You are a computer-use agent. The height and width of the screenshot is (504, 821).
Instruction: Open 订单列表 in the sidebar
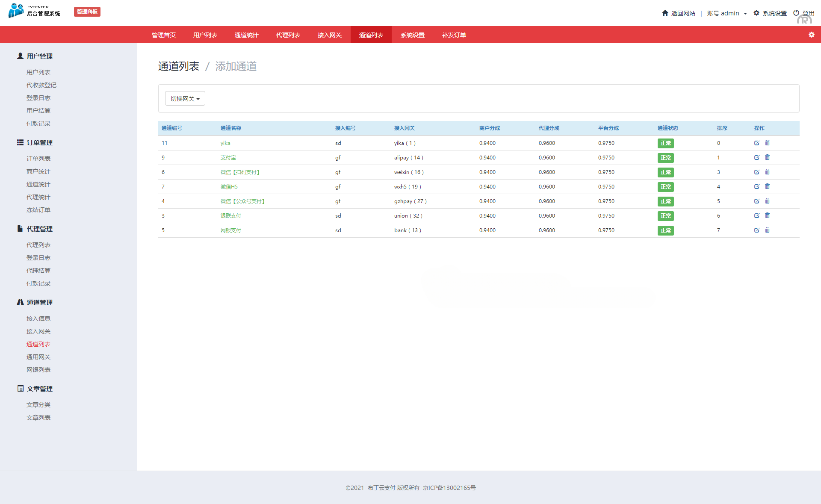(38, 159)
